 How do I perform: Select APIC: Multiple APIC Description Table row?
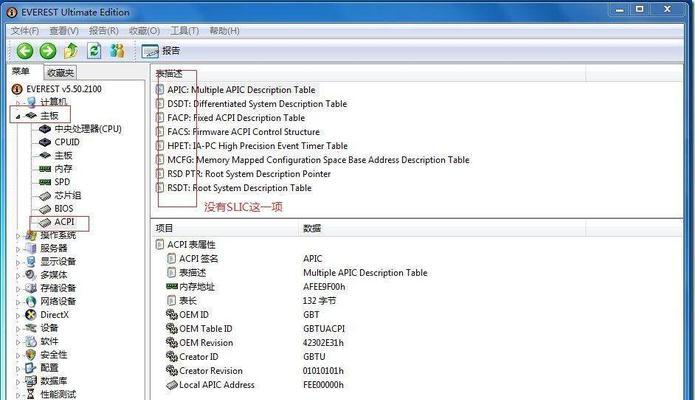pos(236,90)
